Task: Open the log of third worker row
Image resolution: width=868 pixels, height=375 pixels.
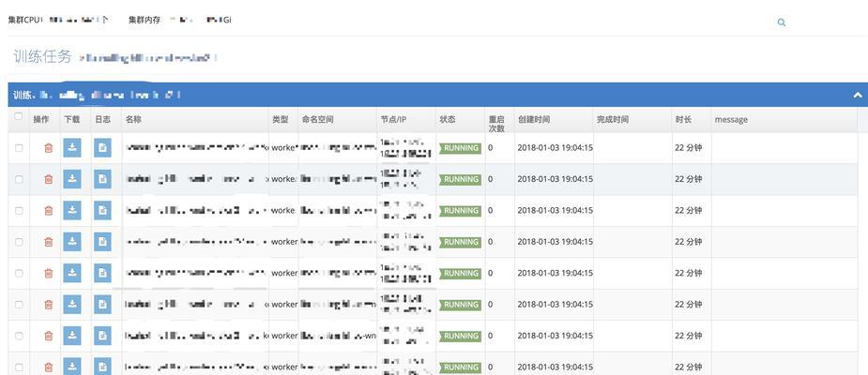Action: click(x=102, y=211)
